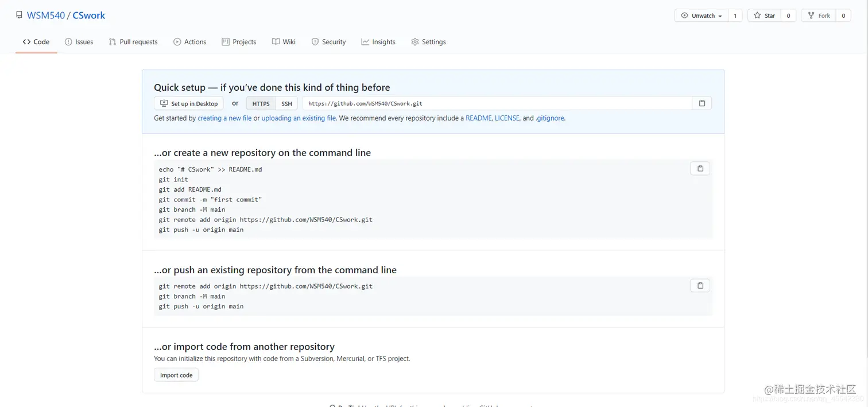Image resolution: width=868 pixels, height=407 pixels.
Task: Follow the uploading an existing file link
Action: [299, 118]
